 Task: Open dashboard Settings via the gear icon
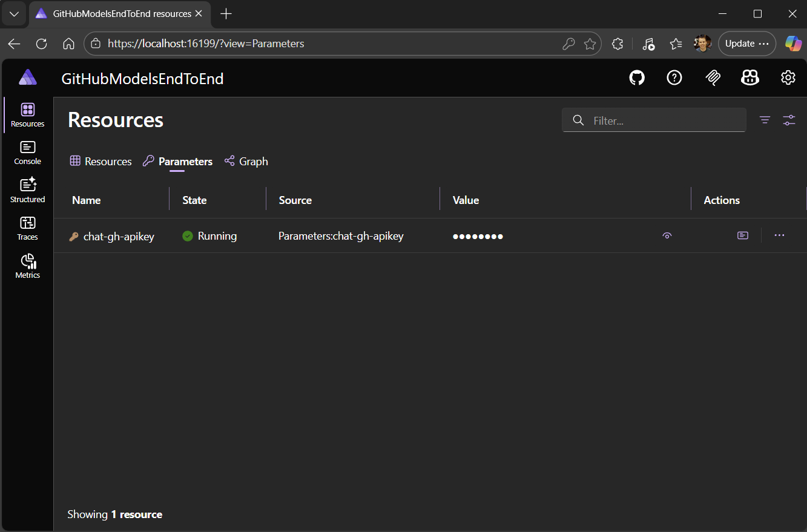coord(788,77)
